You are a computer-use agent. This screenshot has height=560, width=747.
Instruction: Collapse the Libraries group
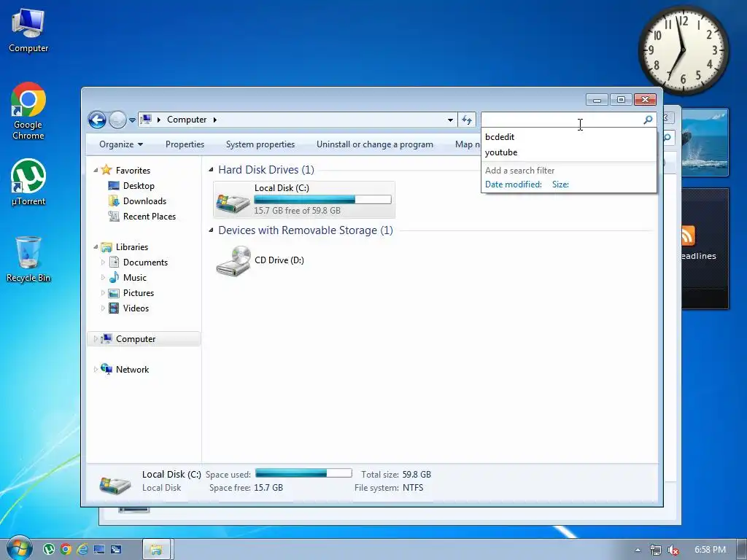(x=96, y=246)
